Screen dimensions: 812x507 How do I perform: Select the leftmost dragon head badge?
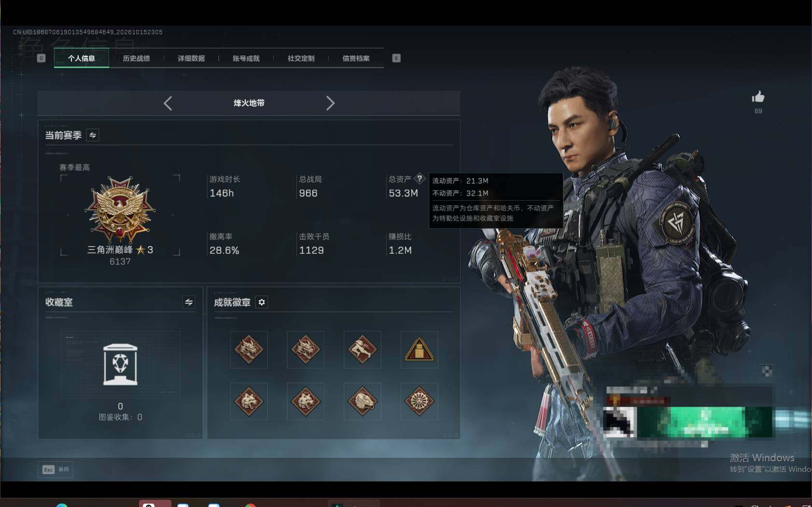click(249, 349)
